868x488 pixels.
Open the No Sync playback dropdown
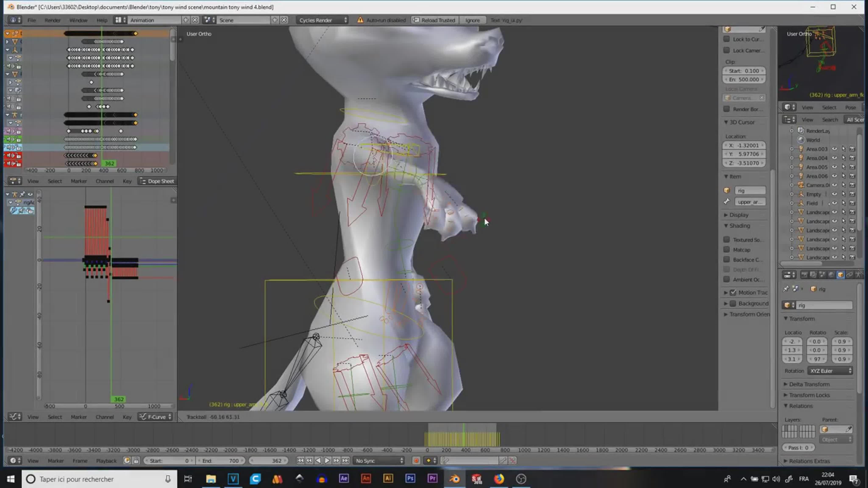pos(379,461)
